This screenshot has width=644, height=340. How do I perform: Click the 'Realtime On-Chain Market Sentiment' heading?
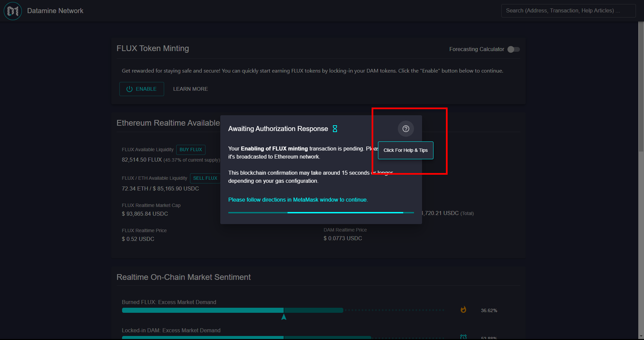(x=184, y=277)
